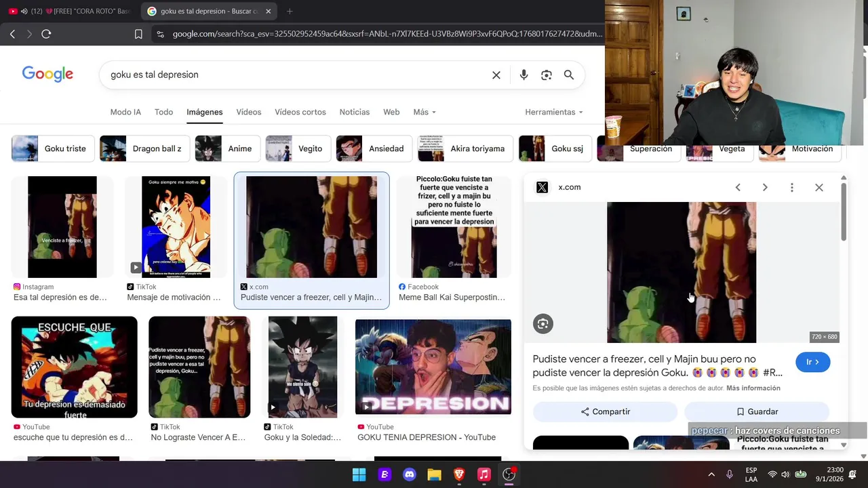The image size is (868, 488).
Task: Open the Google logo homepage link
Action: click(x=47, y=74)
